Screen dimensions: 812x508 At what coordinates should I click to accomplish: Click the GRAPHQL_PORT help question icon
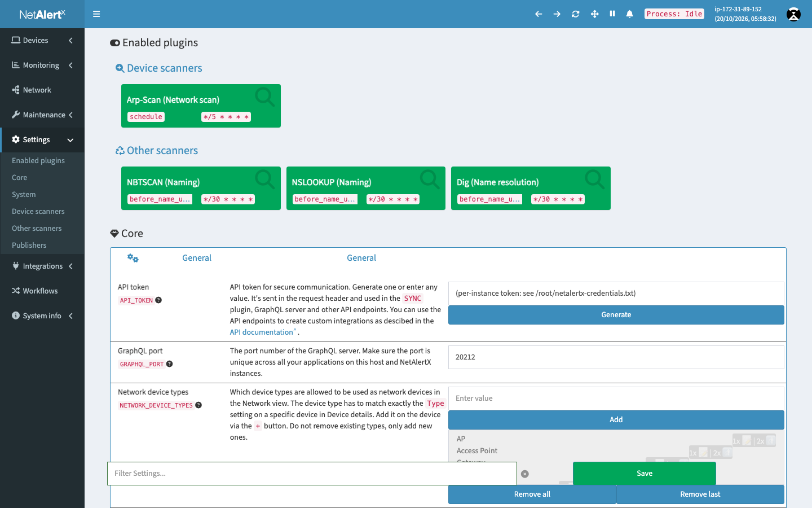pos(169,364)
